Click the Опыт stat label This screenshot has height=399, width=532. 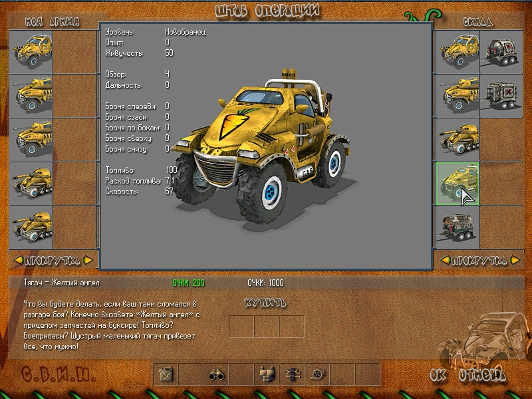click(x=114, y=43)
